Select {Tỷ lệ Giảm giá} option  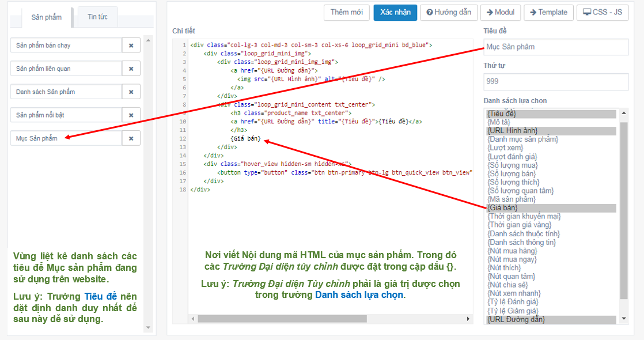coord(551,311)
